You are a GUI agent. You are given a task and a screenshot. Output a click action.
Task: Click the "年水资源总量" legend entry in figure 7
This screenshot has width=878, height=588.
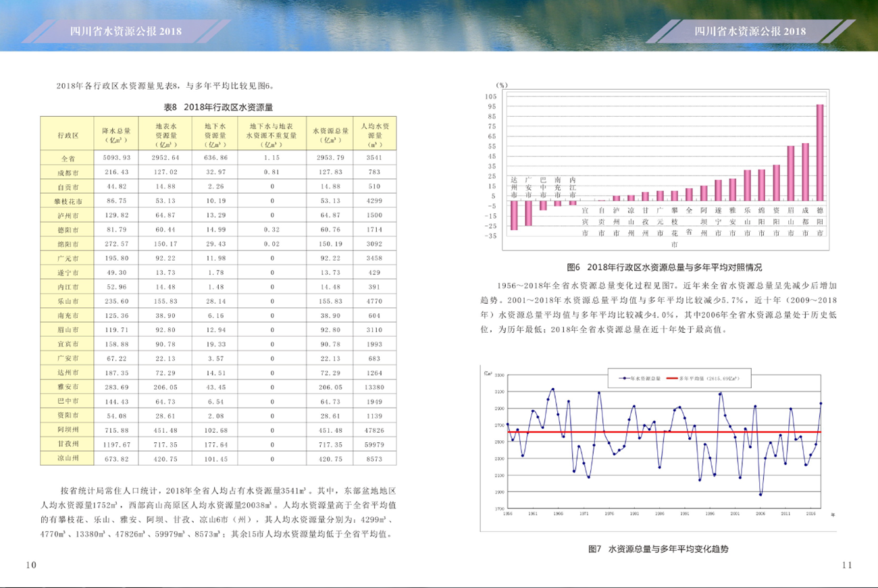tap(640, 379)
